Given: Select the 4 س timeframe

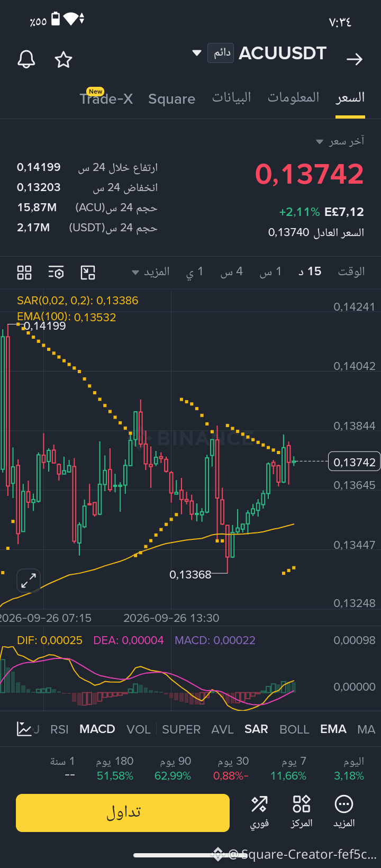Looking at the screenshot, I should pyautogui.click(x=232, y=272).
